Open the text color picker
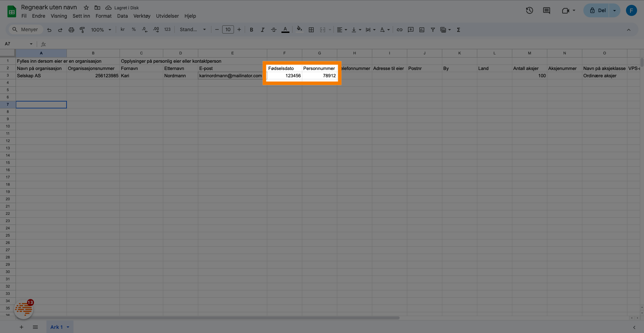Viewport: 644px width, 333px height. [x=285, y=30]
